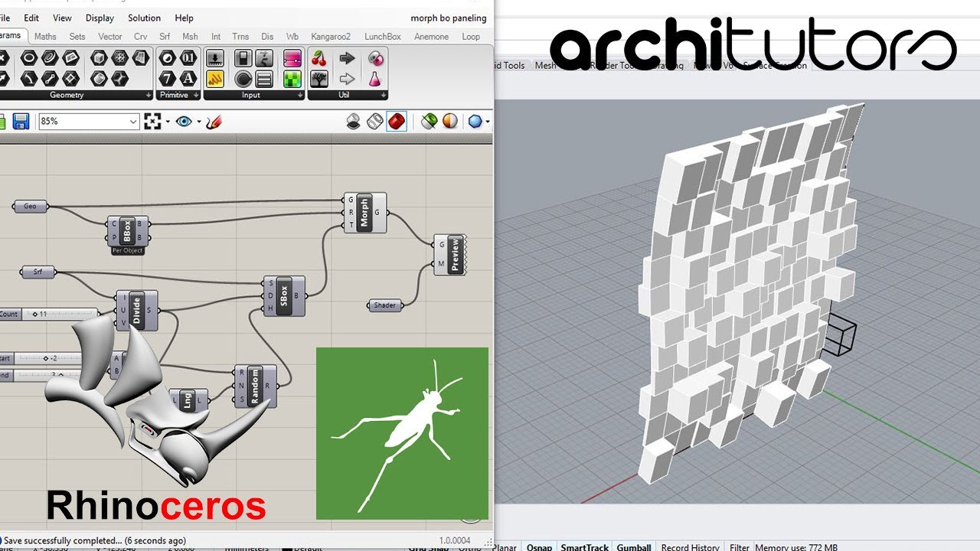Select the Preview component on the canvas

point(450,254)
